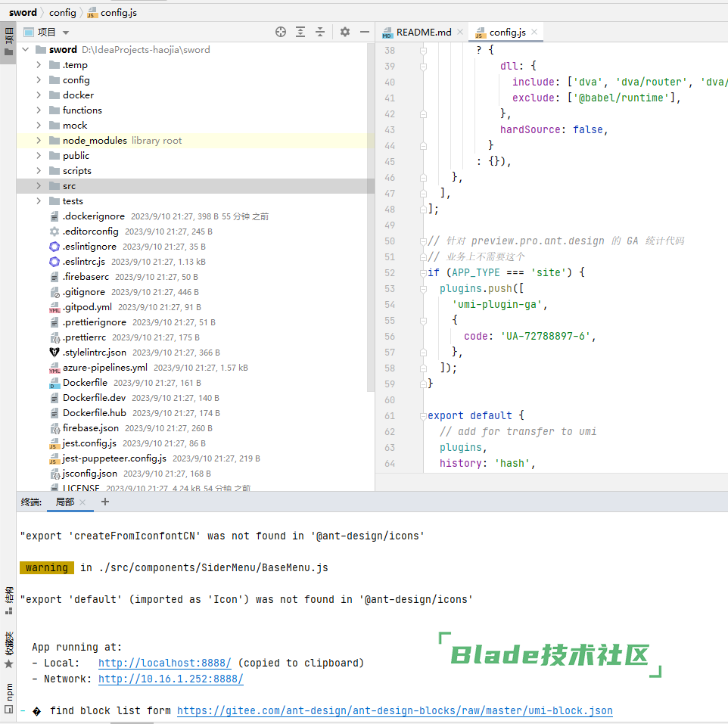Viewport: 728px width, 724px height.
Task: Click the favorites star icon
Action: 8,663
